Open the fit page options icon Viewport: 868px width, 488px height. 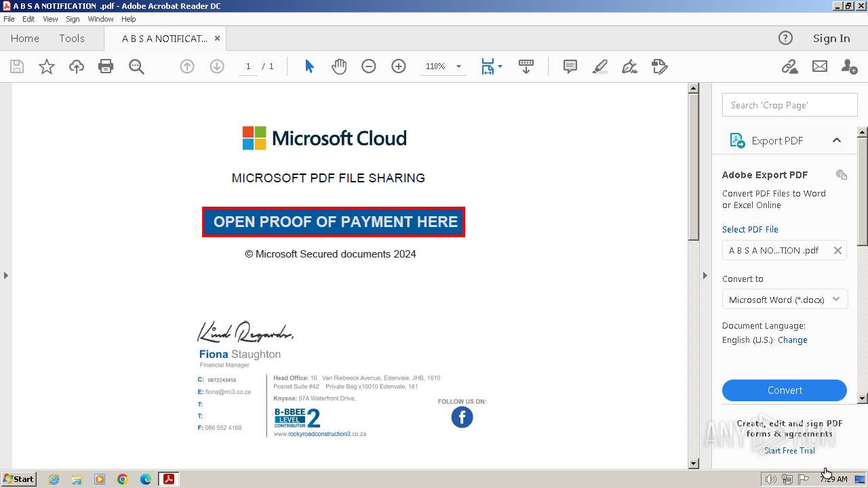[492, 66]
